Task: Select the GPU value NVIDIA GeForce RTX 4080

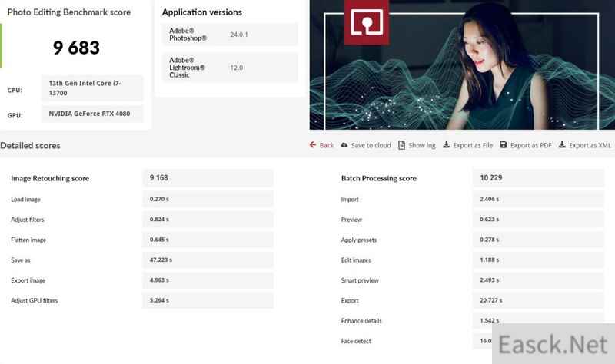Action: (x=92, y=114)
